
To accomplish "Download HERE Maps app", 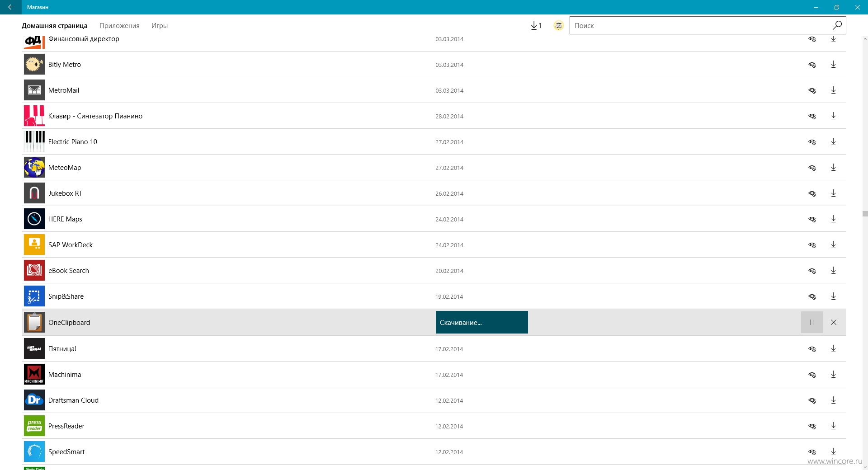I will coord(833,219).
